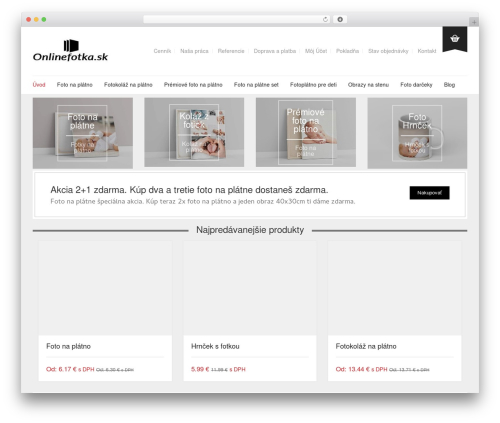
Task: Open Fotoplátno pre deti menu
Action: [x=313, y=85]
